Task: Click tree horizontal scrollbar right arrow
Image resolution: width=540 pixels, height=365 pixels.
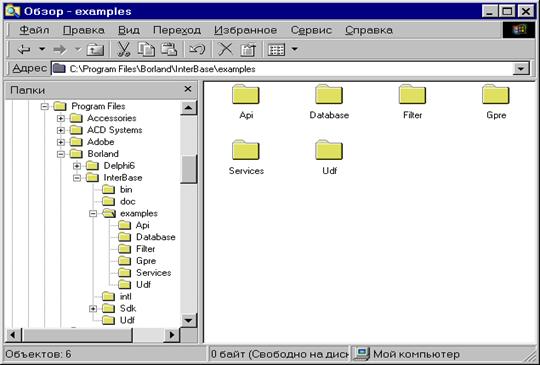Action: (172, 335)
